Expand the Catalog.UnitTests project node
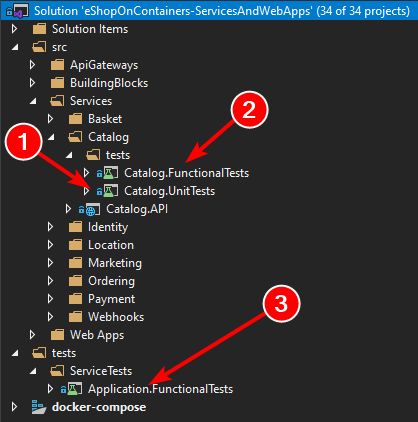 (x=86, y=191)
